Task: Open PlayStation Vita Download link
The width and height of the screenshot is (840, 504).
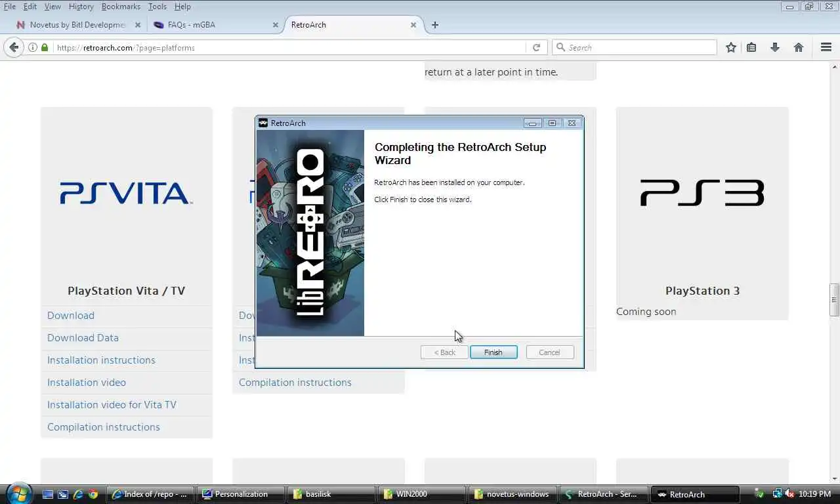Action: click(x=71, y=316)
